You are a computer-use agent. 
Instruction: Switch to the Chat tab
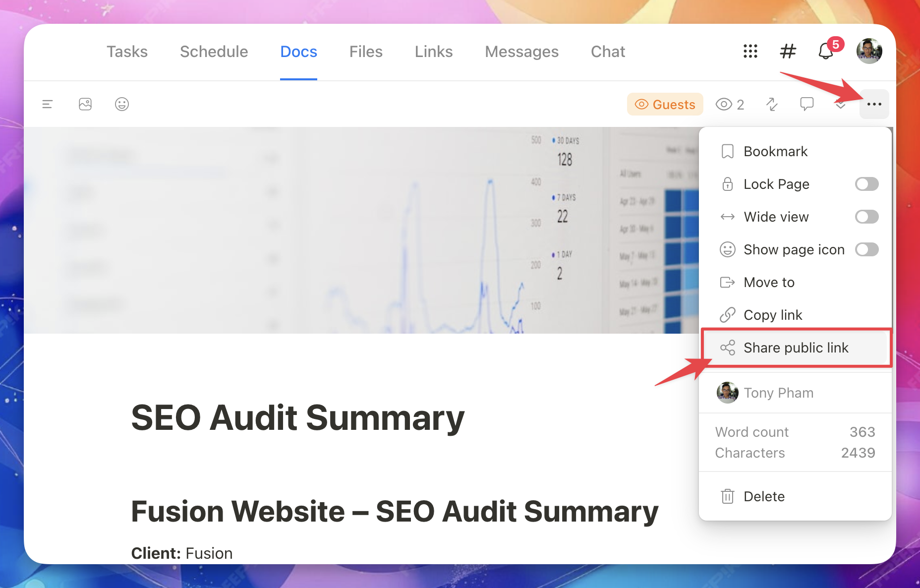coord(608,52)
